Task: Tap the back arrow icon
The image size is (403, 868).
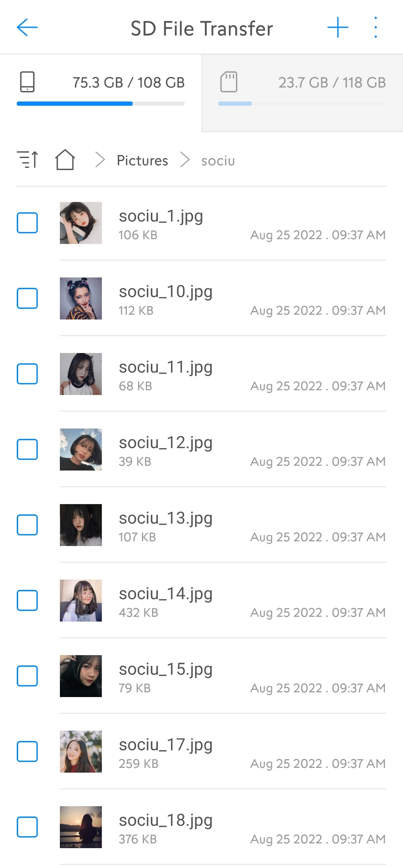Action: [27, 27]
